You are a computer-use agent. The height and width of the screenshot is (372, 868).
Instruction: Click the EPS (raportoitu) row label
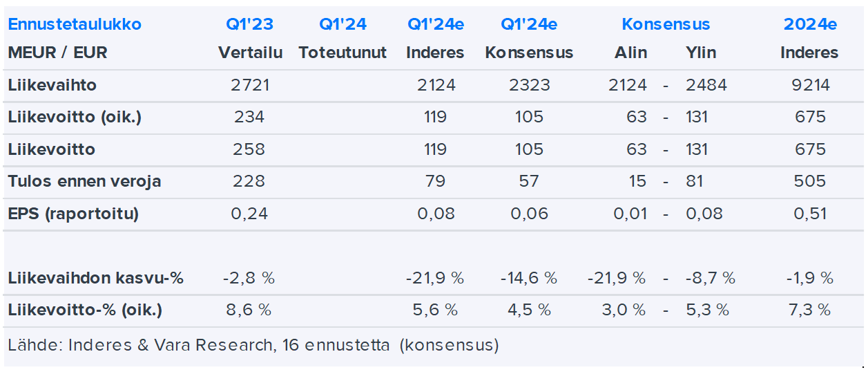[x=73, y=214]
